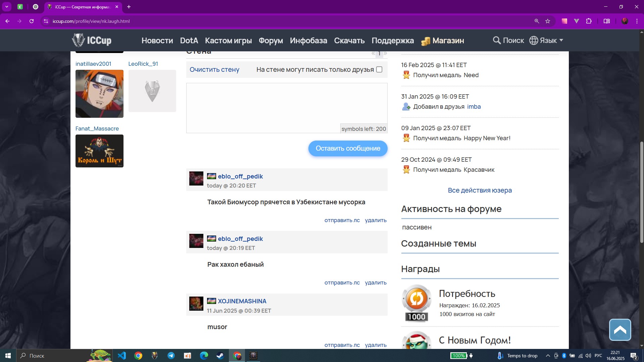
Task: Click отправить лс under Рак хахол post
Action: click(342, 282)
